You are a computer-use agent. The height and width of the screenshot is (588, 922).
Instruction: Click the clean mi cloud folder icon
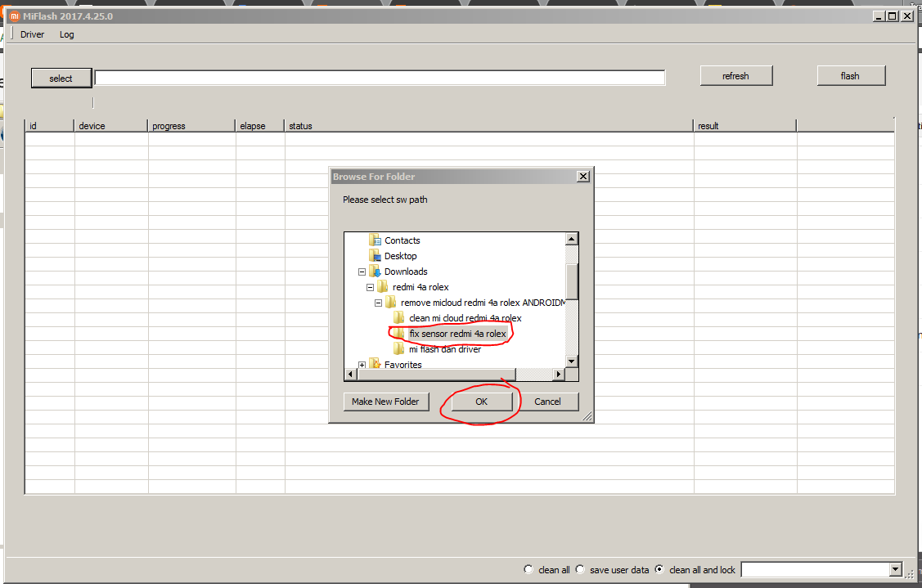[399, 317]
